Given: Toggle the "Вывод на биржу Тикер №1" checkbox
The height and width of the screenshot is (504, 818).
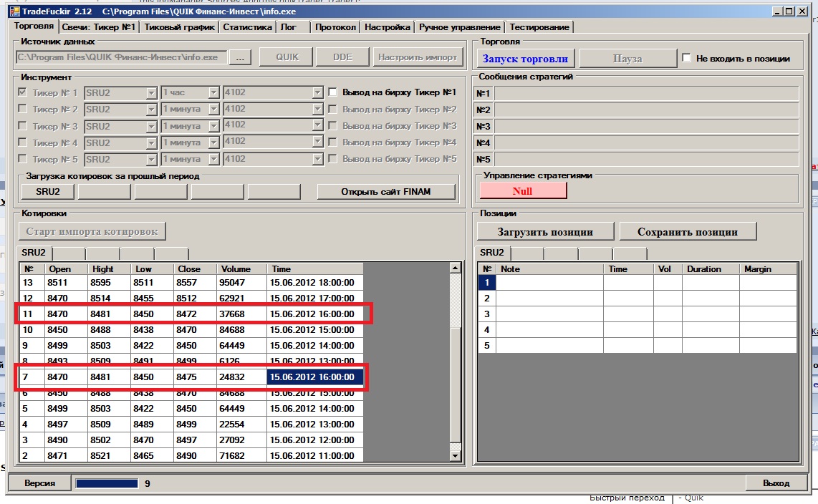Looking at the screenshot, I should click(333, 92).
